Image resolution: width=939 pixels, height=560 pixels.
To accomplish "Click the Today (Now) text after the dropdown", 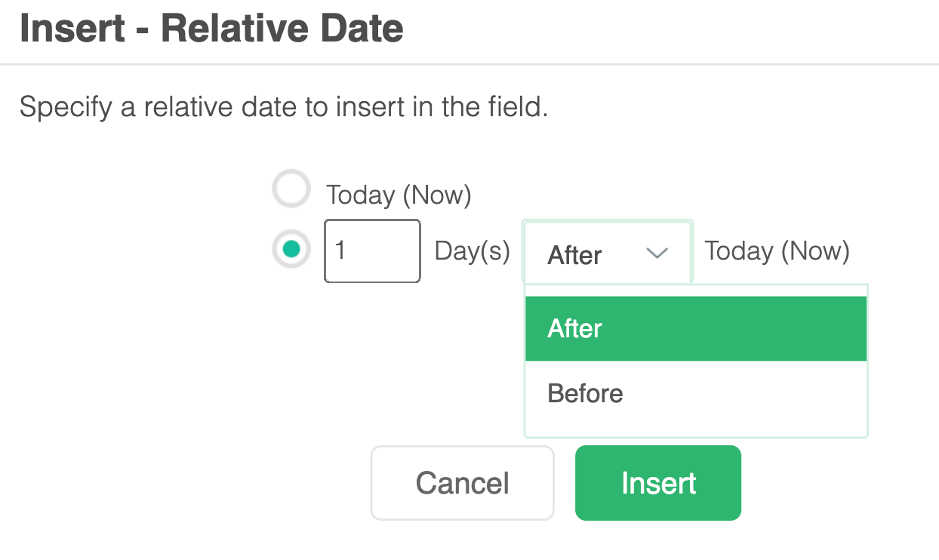I will point(777,251).
